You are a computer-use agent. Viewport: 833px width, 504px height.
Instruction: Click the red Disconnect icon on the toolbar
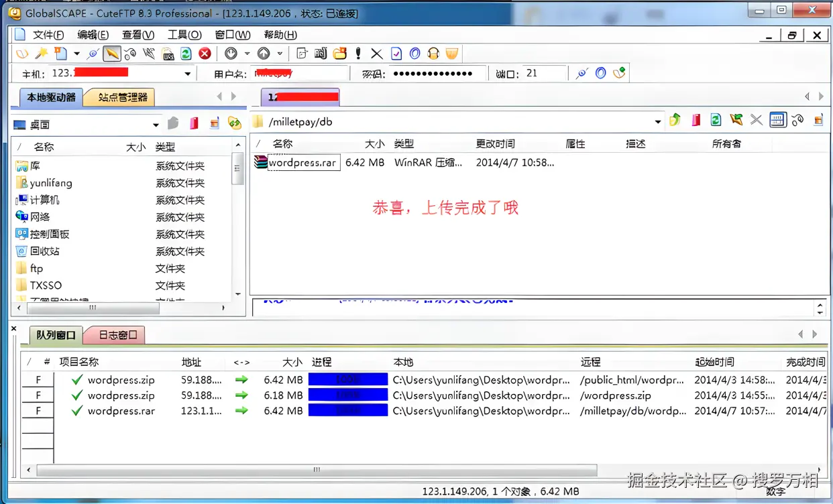coord(203,54)
